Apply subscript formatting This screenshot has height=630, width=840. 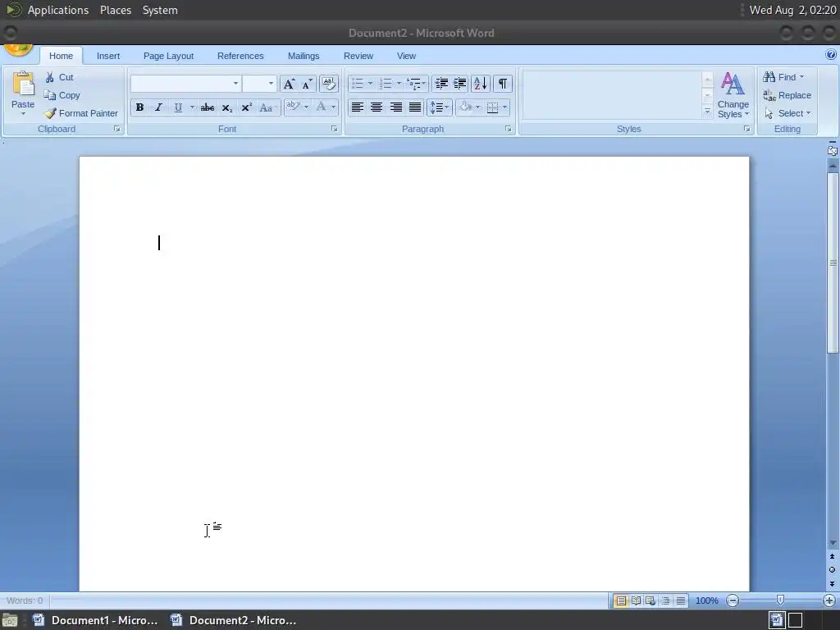click(227, 107)
